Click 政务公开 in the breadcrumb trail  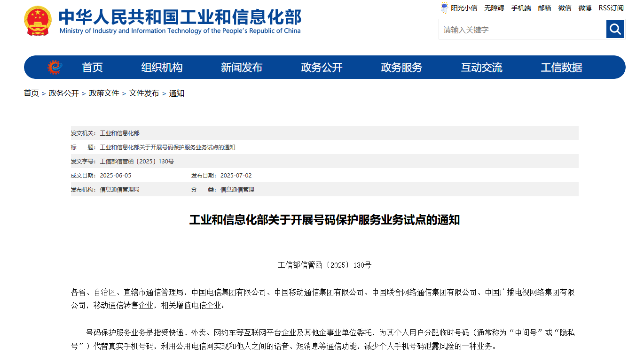coord(64,93)
